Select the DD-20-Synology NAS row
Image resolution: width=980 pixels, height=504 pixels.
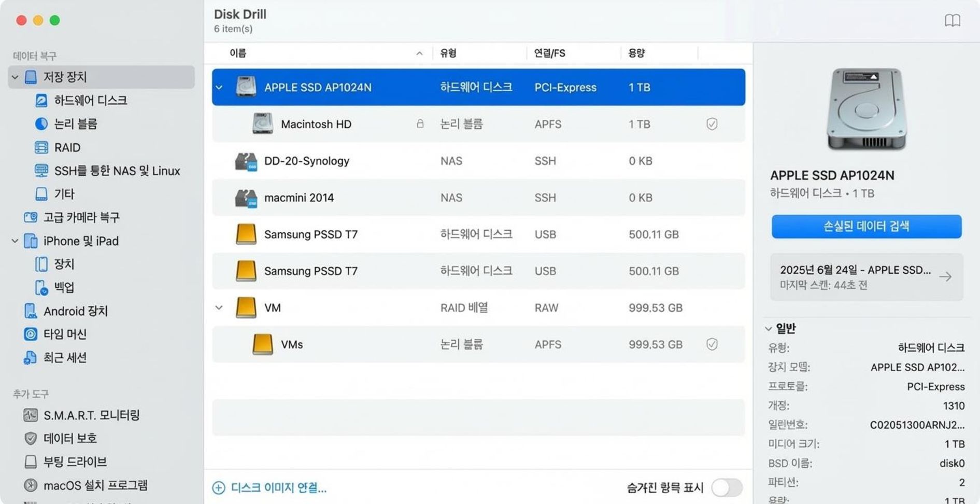(307, 161)
